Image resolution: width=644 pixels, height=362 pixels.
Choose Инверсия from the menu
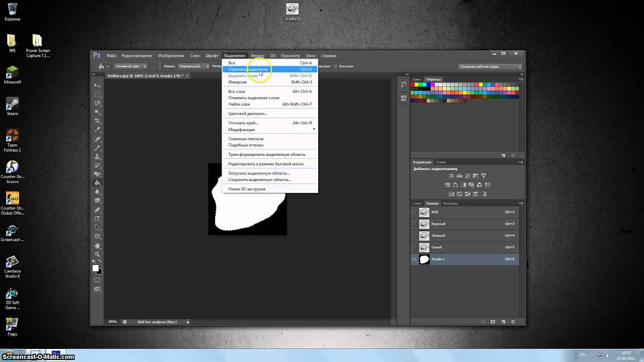tap(270, 82)
